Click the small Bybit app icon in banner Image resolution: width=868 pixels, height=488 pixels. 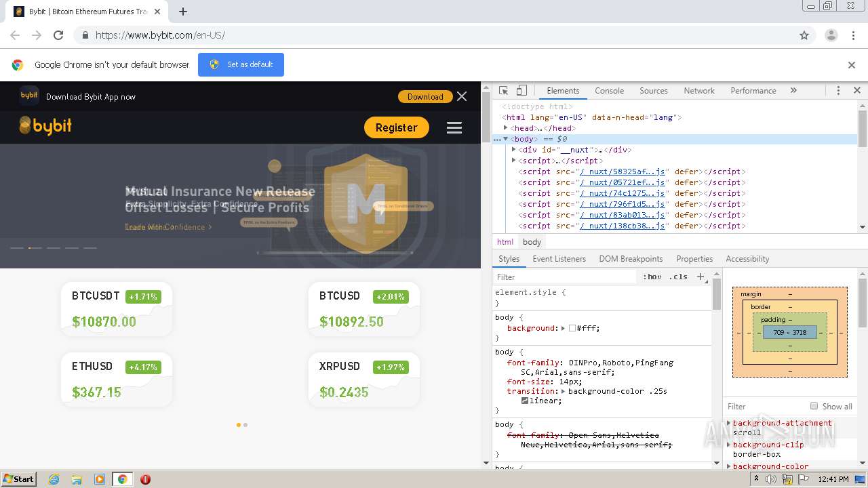tap(29, 96)
